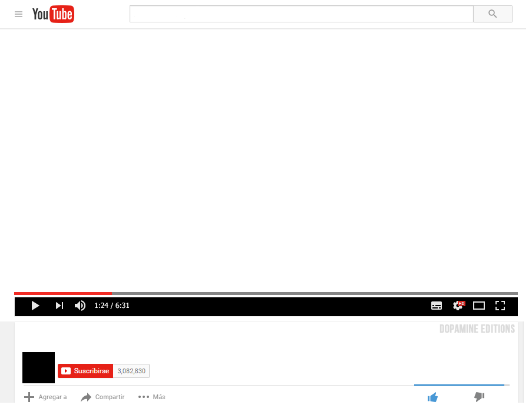Screen dimensions: 532x408
Task: Share the video via Compartir
Action: pos(103,397)
